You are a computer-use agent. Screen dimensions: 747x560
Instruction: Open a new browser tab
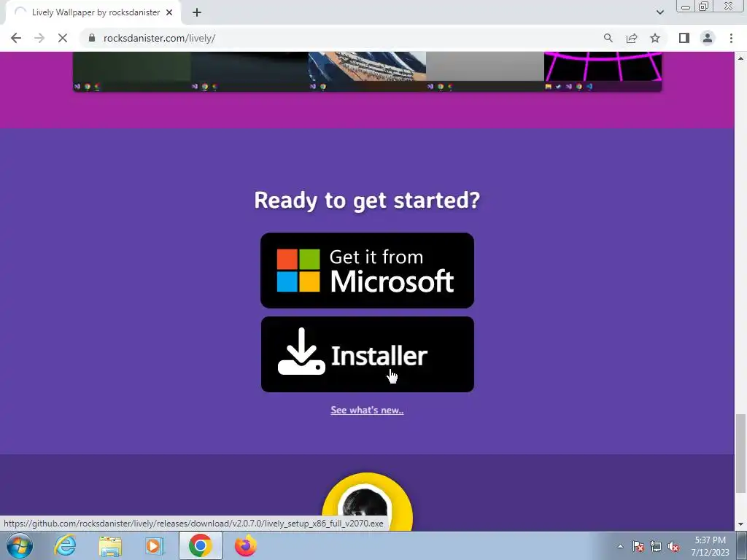[x=197, y=12]
